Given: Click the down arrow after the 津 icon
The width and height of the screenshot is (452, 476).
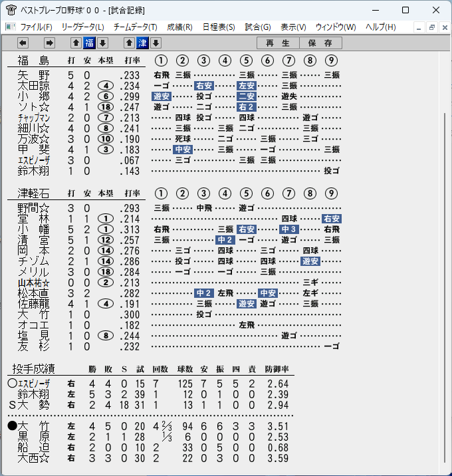Looking at the screenshot, I should [x=156, y=43].
